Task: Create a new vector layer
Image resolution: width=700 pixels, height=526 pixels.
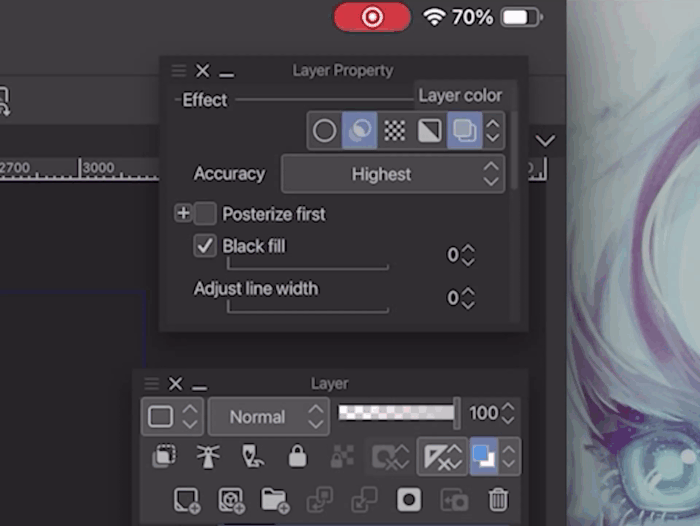Action: pyautogui.click(x=231, y=500)
